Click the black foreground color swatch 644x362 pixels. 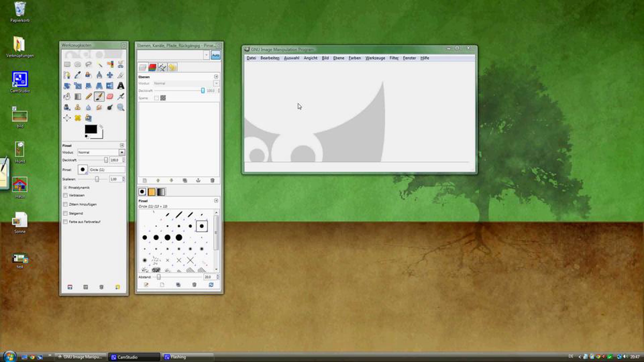pos(91,129)
